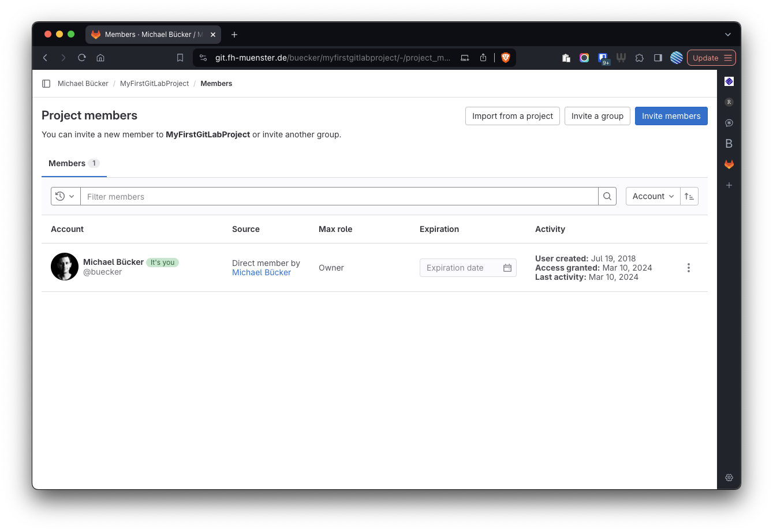Click Invite a group button
This screenshot has height=532, width=773.
(x=598, y=116)
